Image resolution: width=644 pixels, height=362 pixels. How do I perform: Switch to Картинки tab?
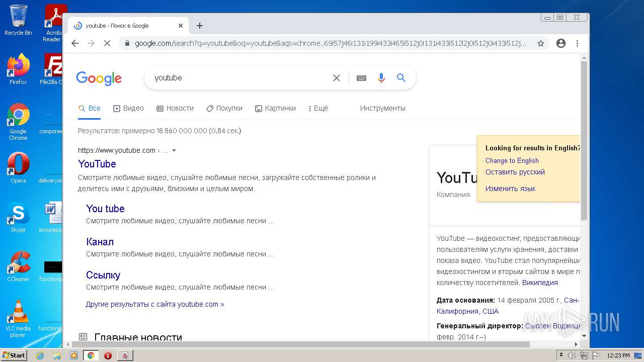pos(275,108)
